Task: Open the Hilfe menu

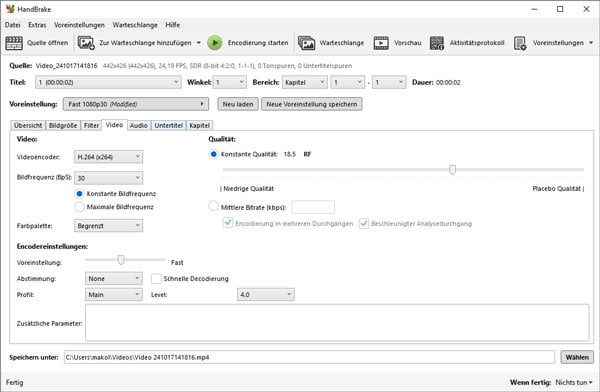Action: (x=173, y=25)
